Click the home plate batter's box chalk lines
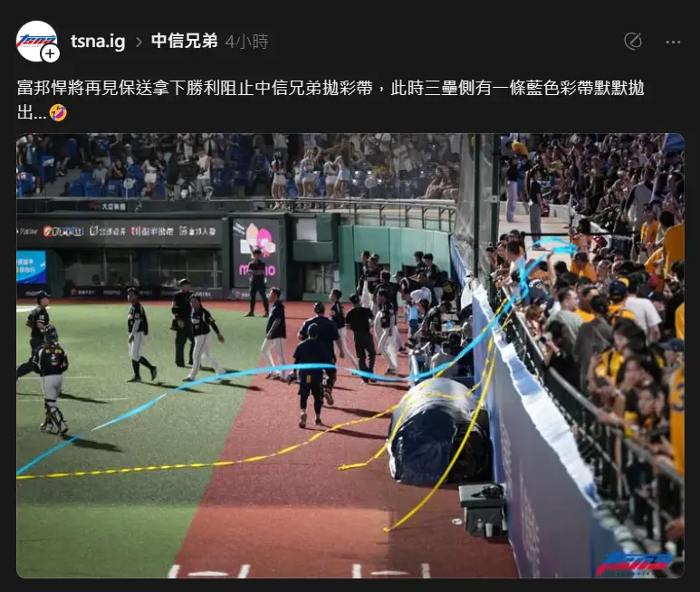Viewport: 700px width, 592px height. click(x=299, y=570)
